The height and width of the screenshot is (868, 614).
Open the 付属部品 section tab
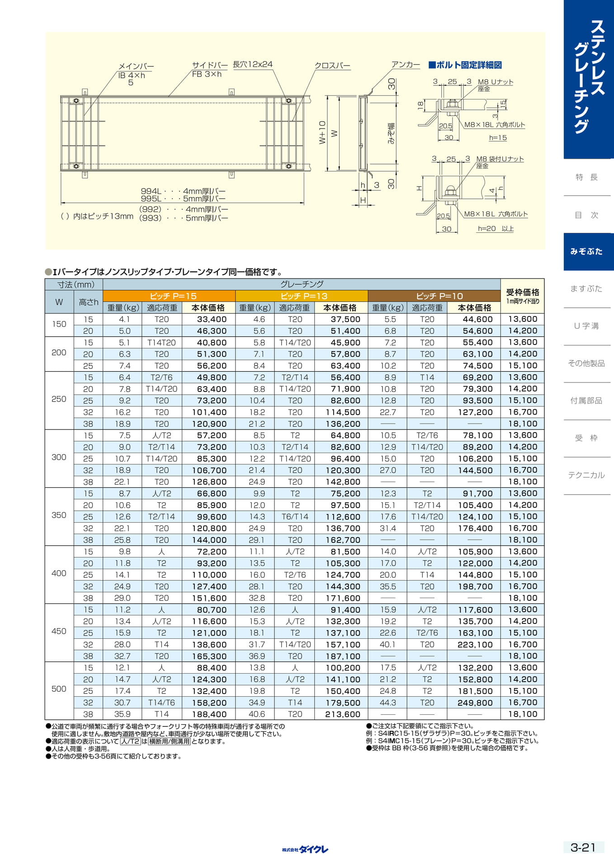[x=586, y=401]
